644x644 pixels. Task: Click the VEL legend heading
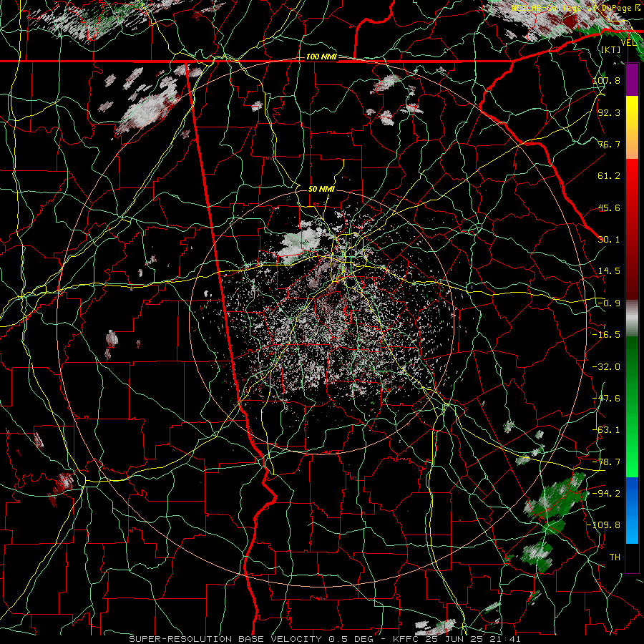629,43
